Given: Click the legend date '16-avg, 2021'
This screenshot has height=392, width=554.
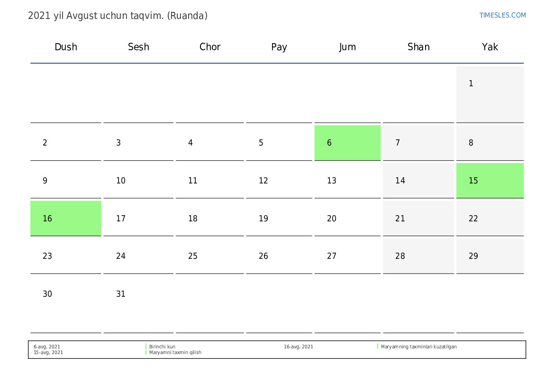Looking at the screenshot, I should pos(299,347).
